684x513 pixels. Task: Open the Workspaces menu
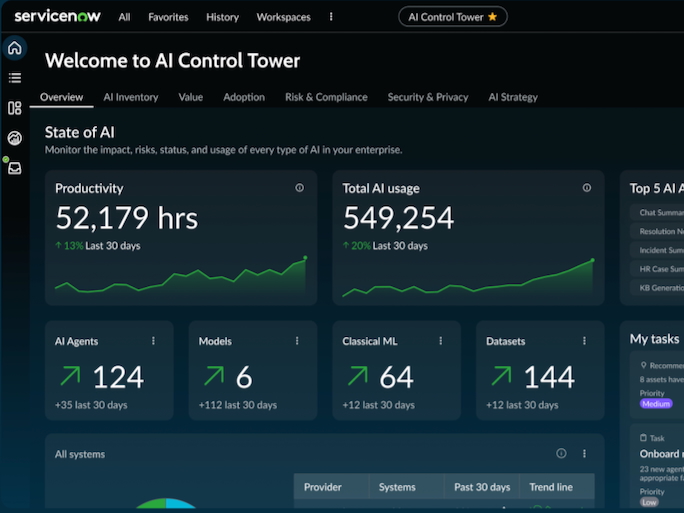(x=284, y=17)
